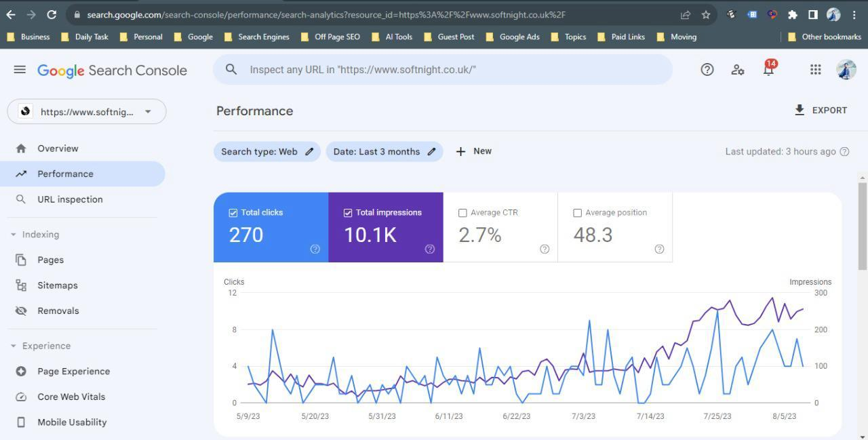Open browser extensions puzzle icon
The width and height of the screenshot is (868, 440).
(x=792, y=14)
